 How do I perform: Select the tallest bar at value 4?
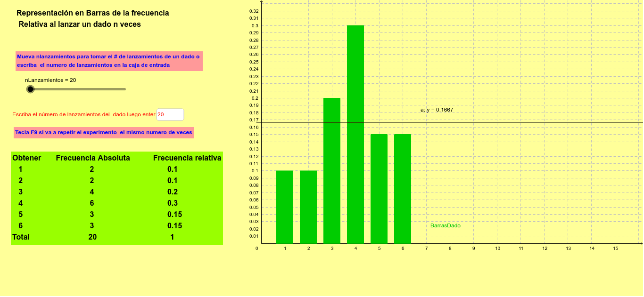(x=355, y=134)
